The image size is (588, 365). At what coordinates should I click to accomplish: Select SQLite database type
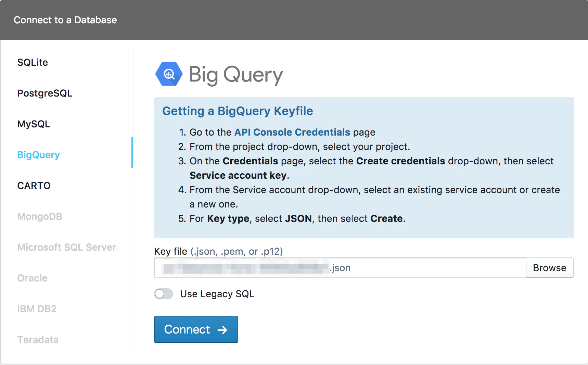[x=33, y=62]
